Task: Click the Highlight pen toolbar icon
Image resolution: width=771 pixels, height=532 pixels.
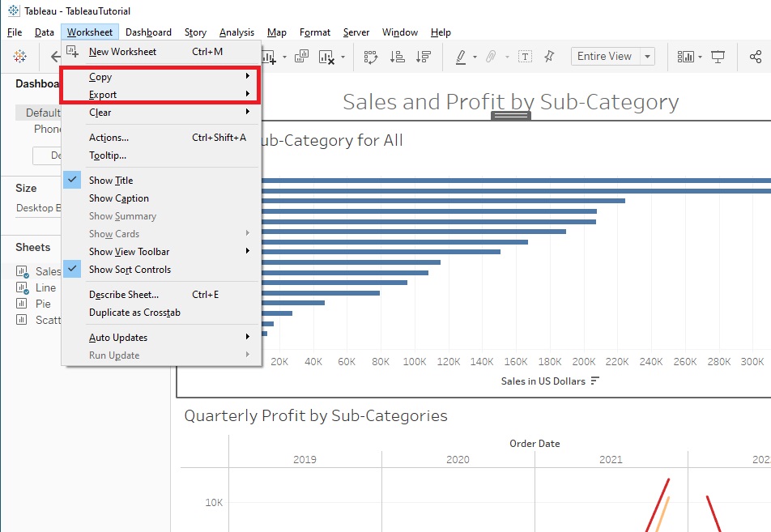Action: click(x=461, y=57)
